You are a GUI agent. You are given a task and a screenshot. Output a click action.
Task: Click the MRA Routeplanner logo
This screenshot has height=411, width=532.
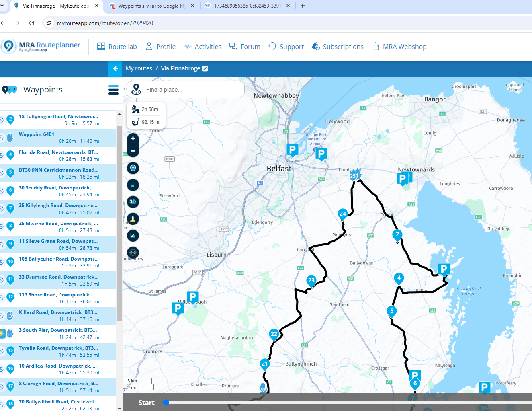tap(41, 46)
